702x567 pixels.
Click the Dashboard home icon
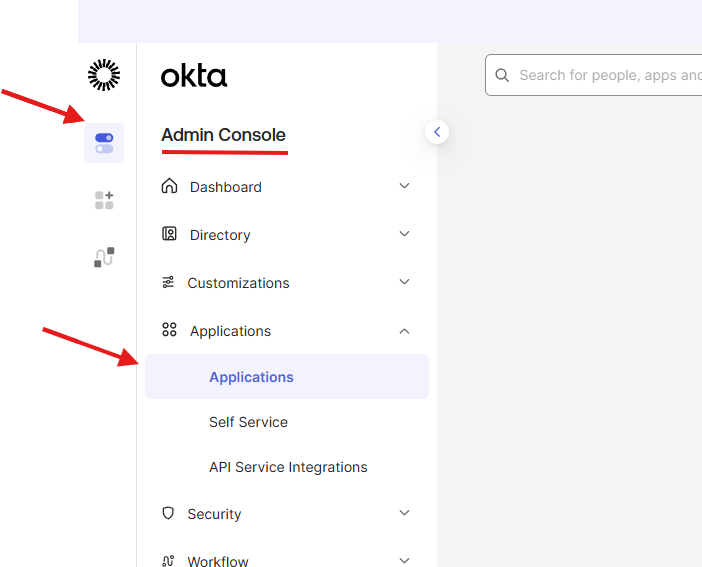[169, 186]
